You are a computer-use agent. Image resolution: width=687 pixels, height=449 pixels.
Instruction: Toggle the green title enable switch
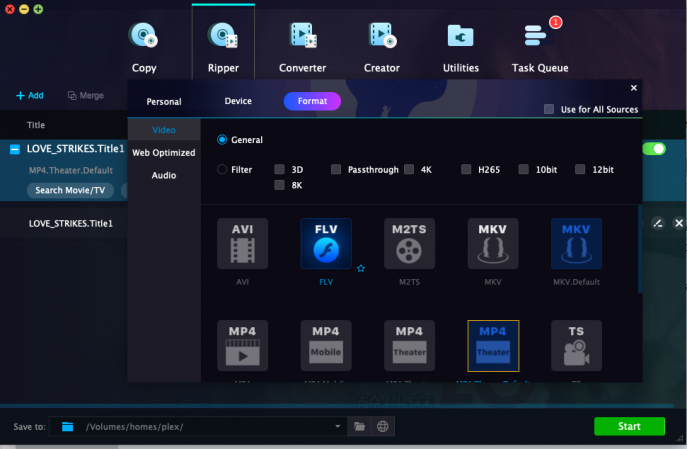(x=654, y=149)
